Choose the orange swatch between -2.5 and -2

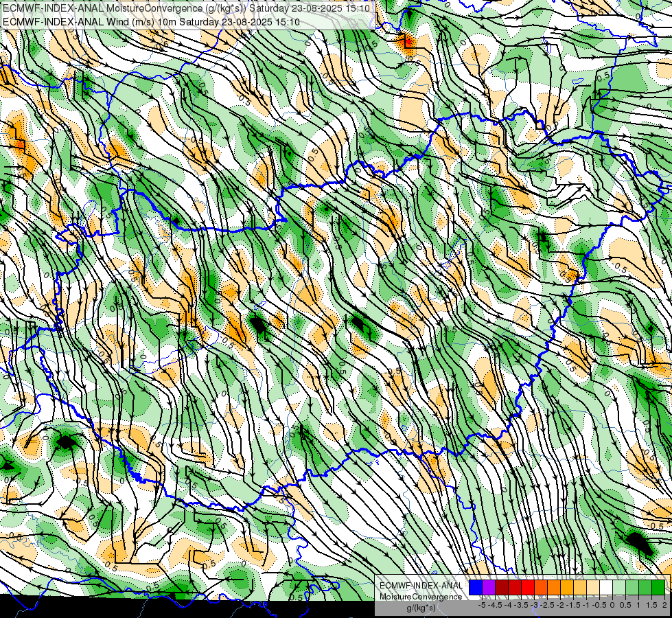pos(554,587)
